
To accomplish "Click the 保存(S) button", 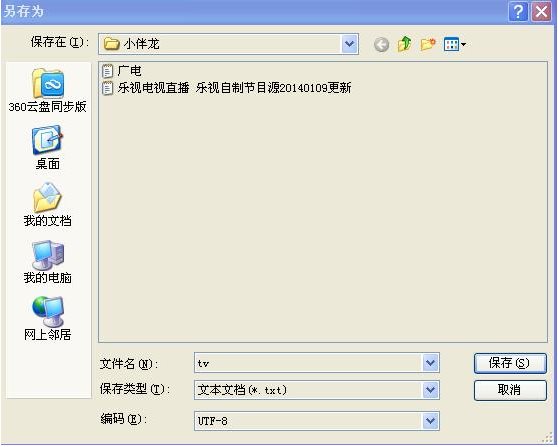I will coord(510,363).
